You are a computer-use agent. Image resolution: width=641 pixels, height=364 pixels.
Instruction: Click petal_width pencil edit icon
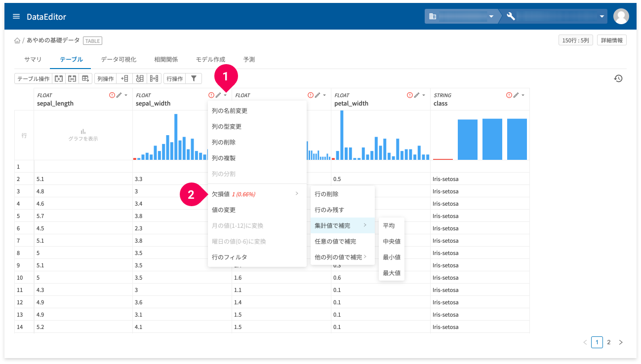click(417, 95)
